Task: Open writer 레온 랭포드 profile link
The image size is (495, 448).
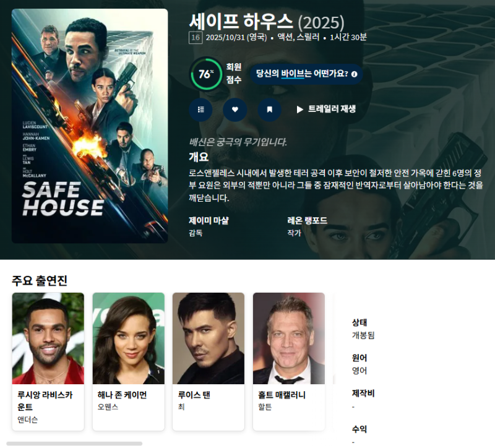Action: click(307, 220)
